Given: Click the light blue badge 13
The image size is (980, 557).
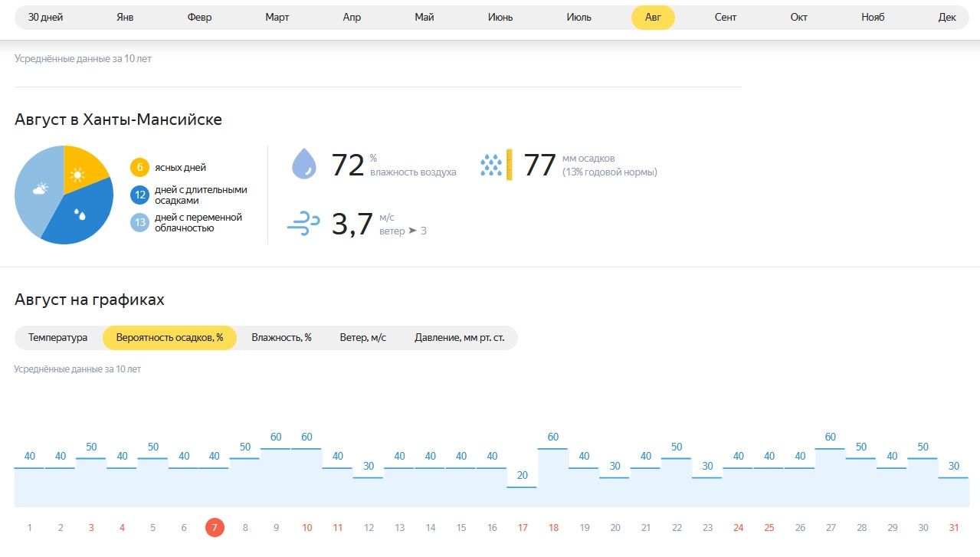Looking at the screenshot, I should [139, 223].
